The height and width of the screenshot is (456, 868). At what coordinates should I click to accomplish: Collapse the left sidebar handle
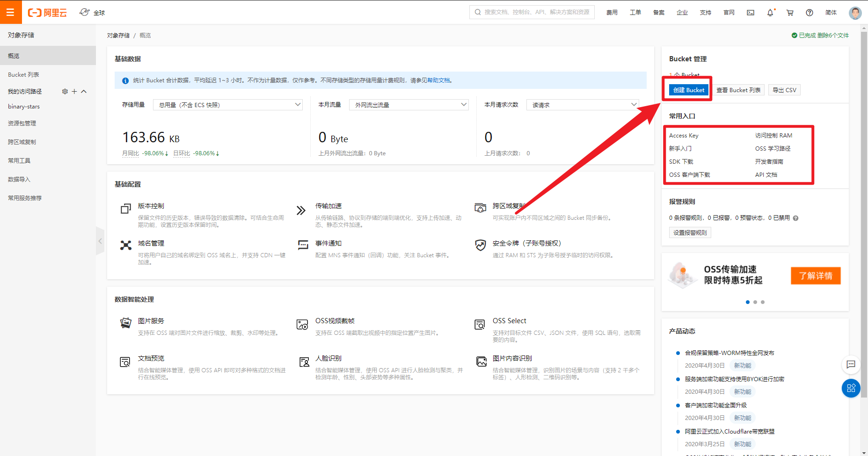tap(100, 241)
